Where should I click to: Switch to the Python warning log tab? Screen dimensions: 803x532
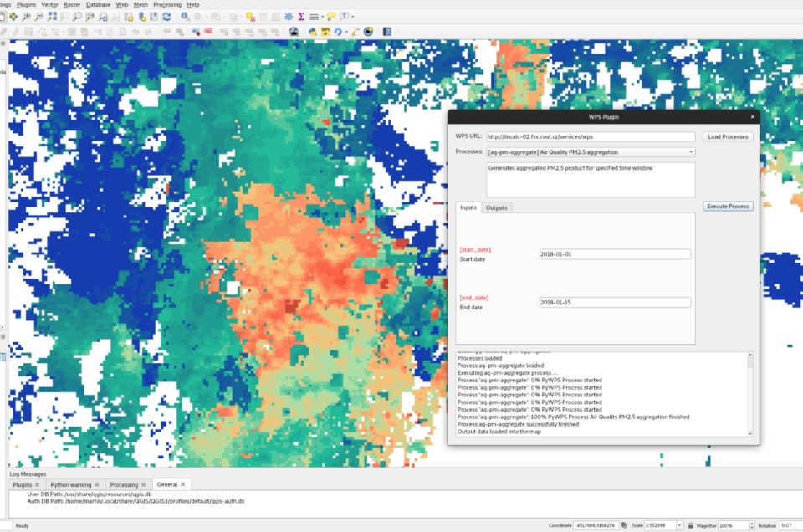(x=70, y=484)
